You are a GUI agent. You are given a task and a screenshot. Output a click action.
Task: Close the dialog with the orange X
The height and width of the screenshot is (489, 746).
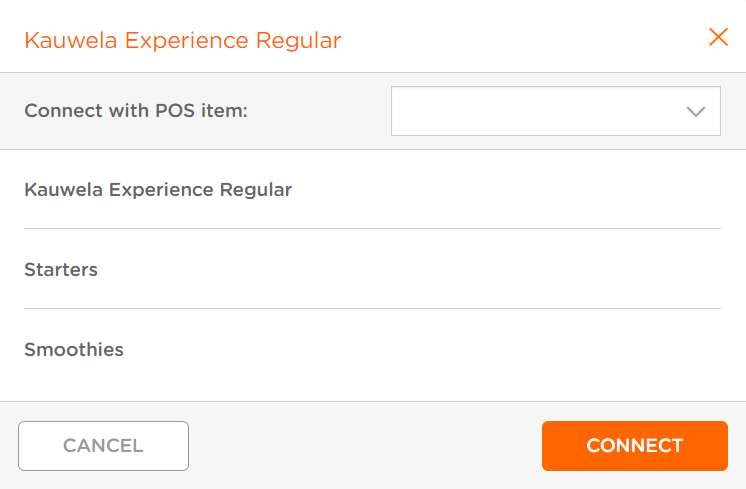(x=718, y=37)
